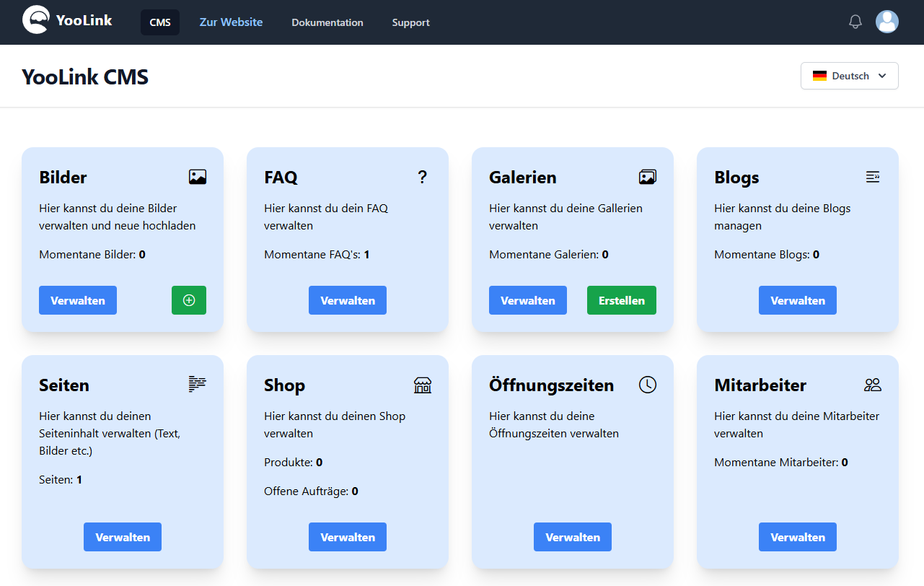Click the picture icon on Bilder card
The width and height of the screenshot is (924, 586).
pyautogui.click(x=198, y=177)
